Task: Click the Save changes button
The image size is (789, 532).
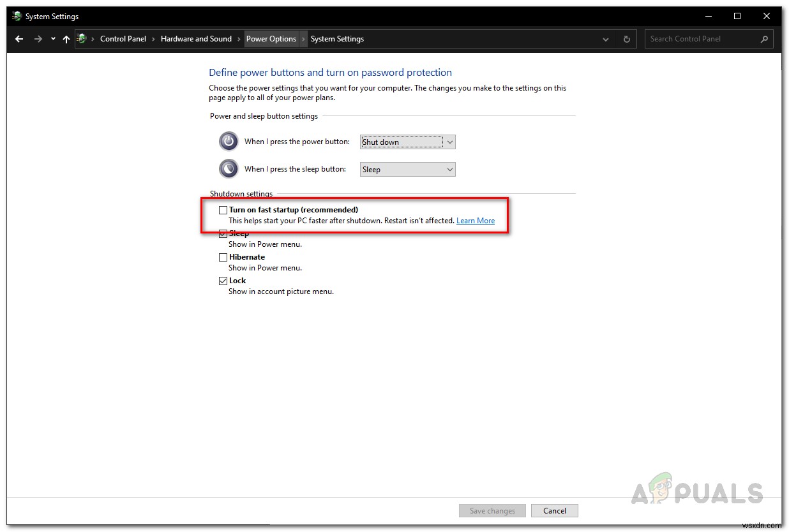Action: pyautogui.click(x=492, y=510)
